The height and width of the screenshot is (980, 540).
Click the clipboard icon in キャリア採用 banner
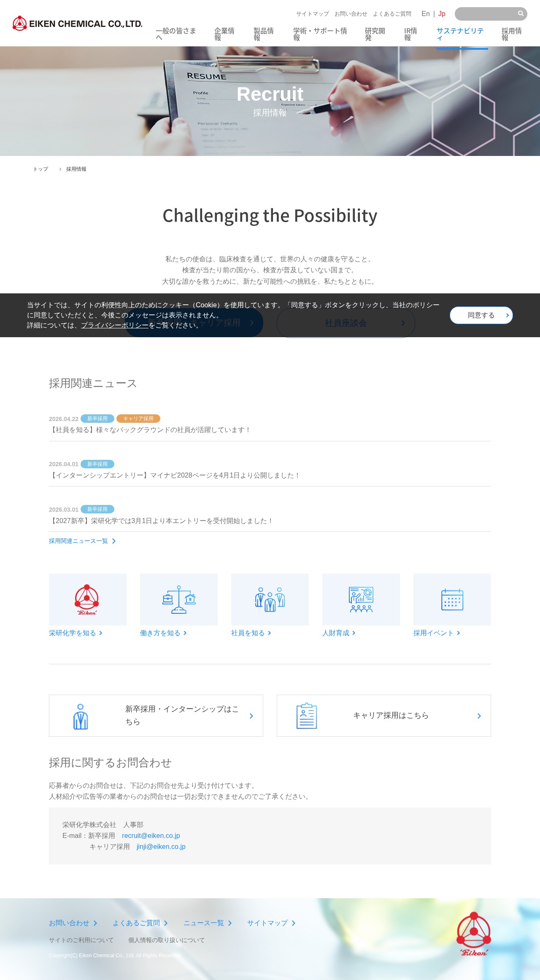coord(307,716)
